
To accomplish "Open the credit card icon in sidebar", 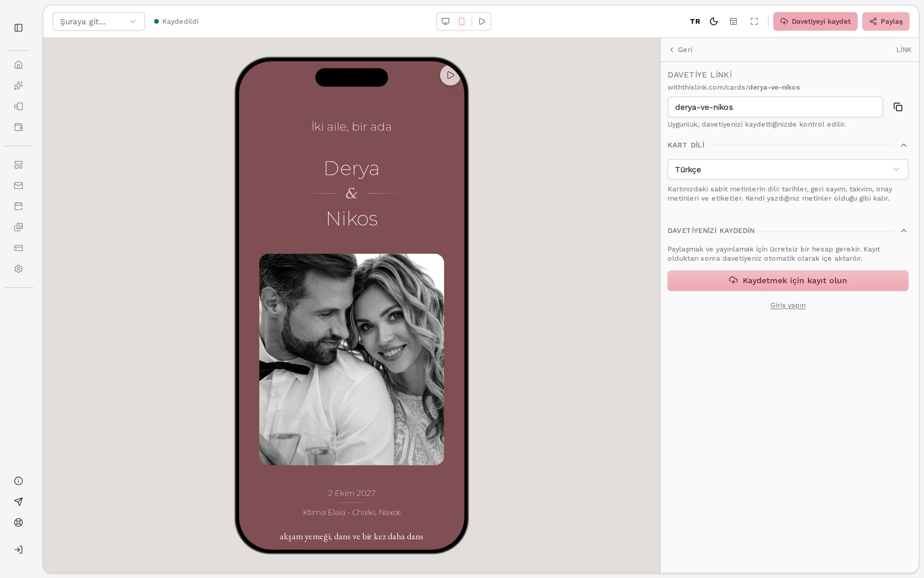I will [18, 248].
